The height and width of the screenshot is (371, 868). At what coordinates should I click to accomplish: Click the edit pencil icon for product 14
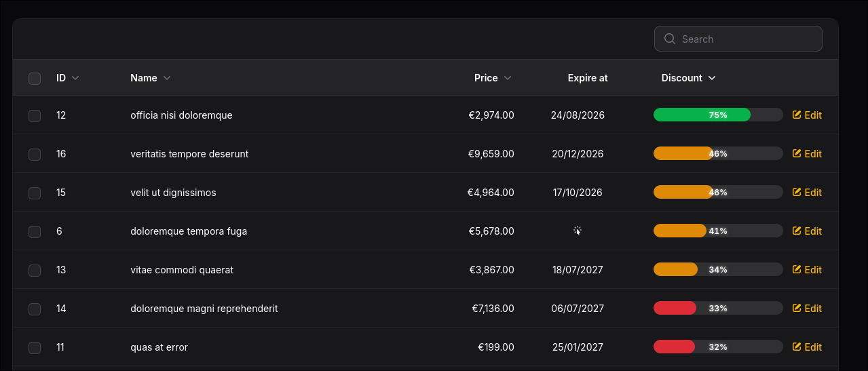pos(797,309)
